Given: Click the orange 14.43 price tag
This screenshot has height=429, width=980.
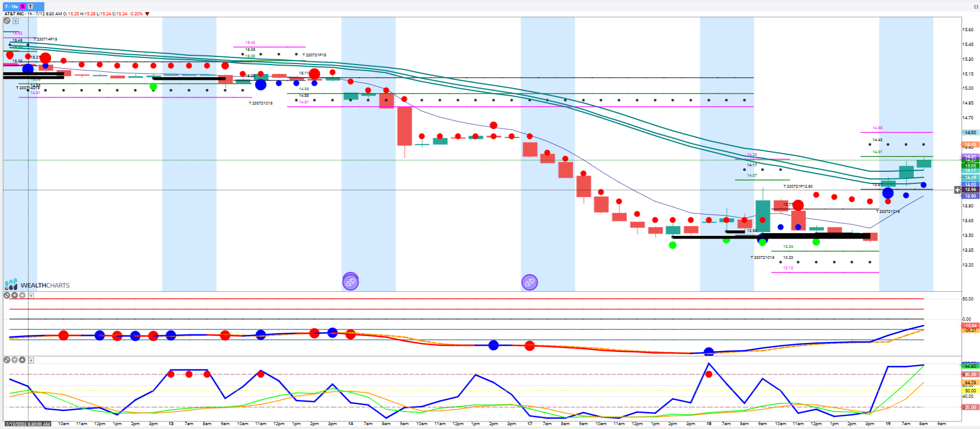Looking at the screenshot, I should click(x=970, y=145).
